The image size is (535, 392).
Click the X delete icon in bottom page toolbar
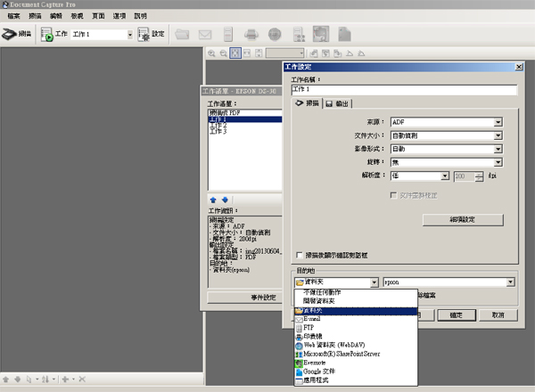point(82,379)
